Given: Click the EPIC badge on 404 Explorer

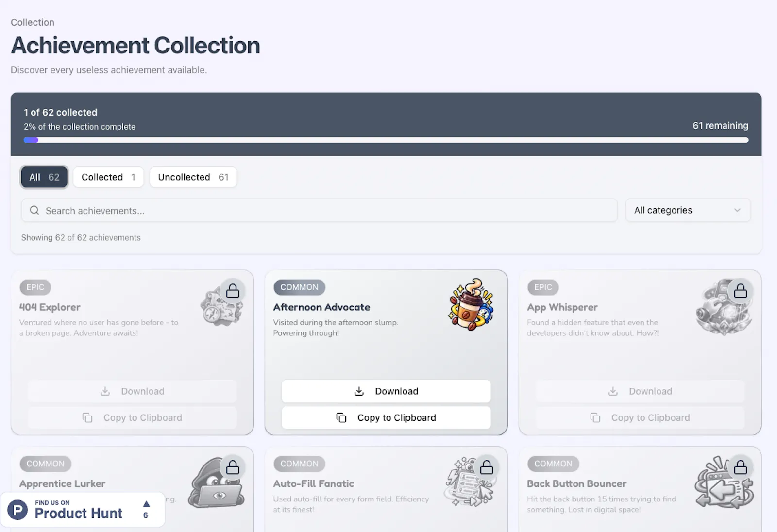Looking at the screenshot, I should 35,287.
